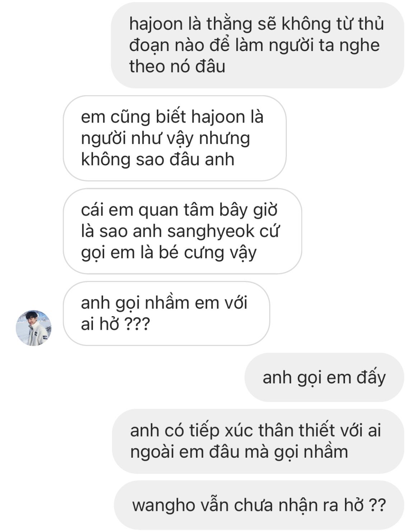Select the sent message starting with 'hajoon là thằng'
This screenshot has width=420, height=531.
[x=257, y=45]
